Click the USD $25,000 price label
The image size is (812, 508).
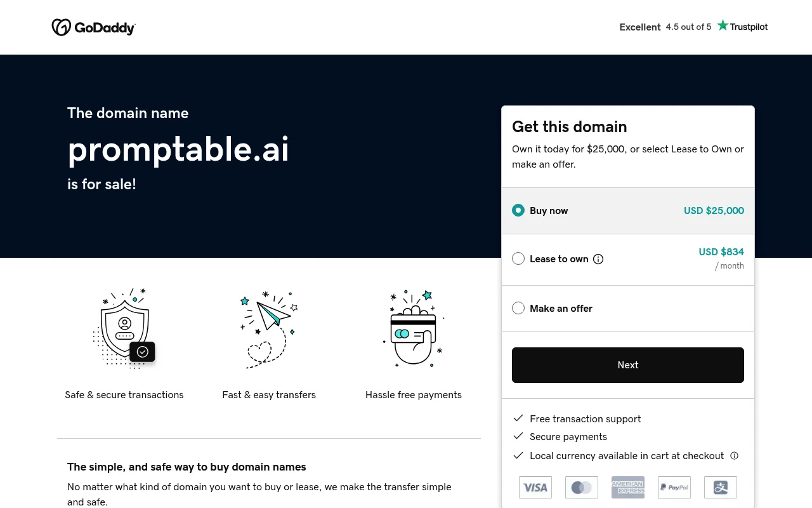coord(714,211)
